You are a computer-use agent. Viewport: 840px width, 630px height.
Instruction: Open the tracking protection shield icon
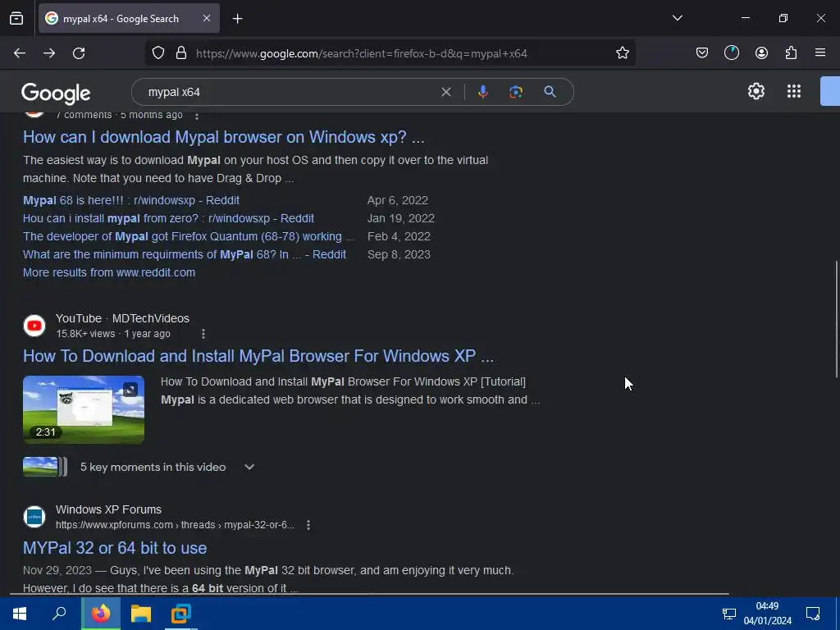point(158,53)
